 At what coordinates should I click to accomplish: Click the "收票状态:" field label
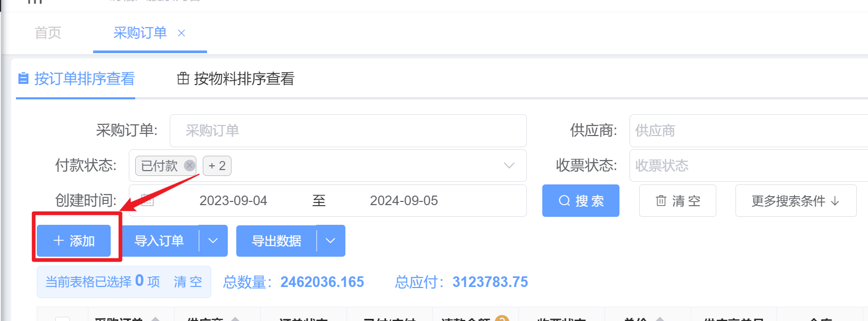pos(586,166)
